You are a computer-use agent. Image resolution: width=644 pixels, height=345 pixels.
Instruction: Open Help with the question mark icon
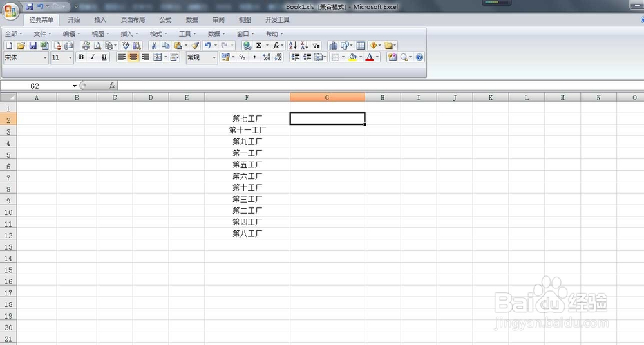point(419,57)
